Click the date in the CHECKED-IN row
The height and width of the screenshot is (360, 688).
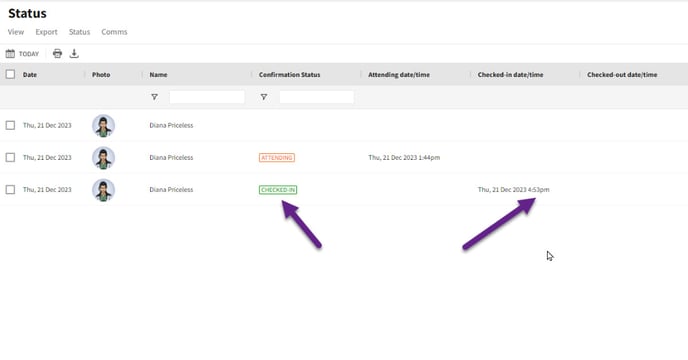[47, 189]
